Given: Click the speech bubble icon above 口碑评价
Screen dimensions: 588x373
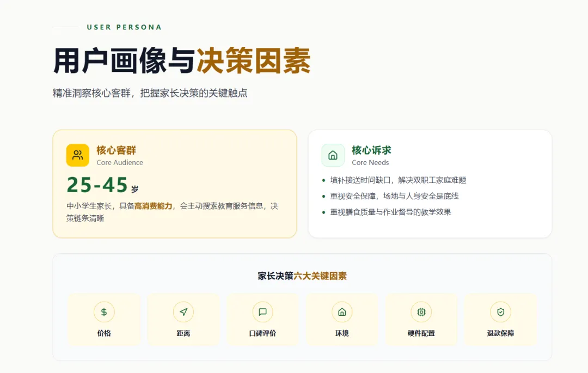Looking at the screenshot, I should 262,312.
